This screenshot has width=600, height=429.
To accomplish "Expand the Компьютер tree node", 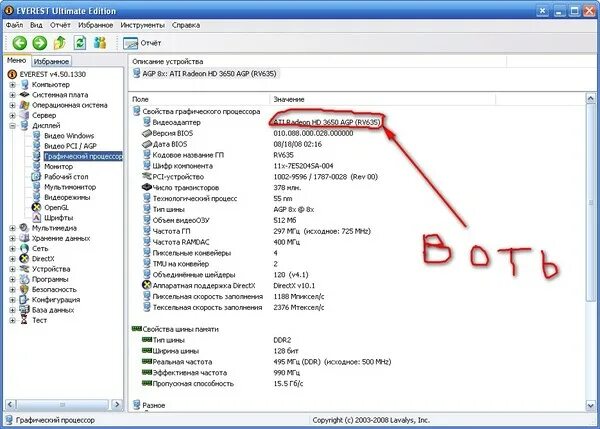I will [x=12, y=85].
